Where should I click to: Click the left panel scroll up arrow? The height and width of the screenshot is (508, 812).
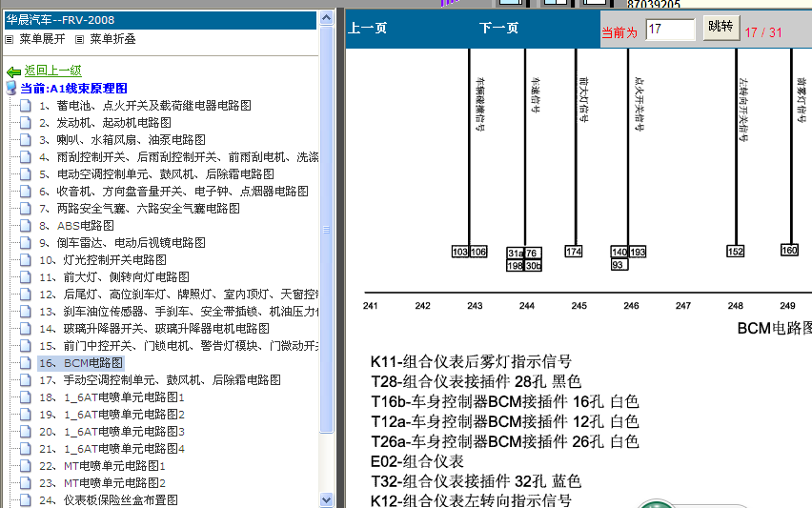(326, 18)
